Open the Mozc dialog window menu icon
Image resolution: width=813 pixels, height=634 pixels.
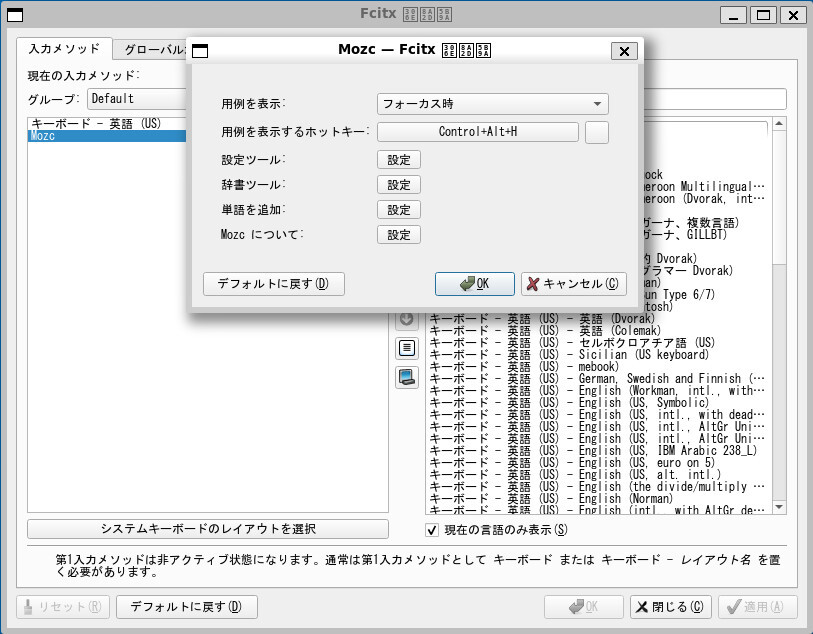tap(200, 51)
